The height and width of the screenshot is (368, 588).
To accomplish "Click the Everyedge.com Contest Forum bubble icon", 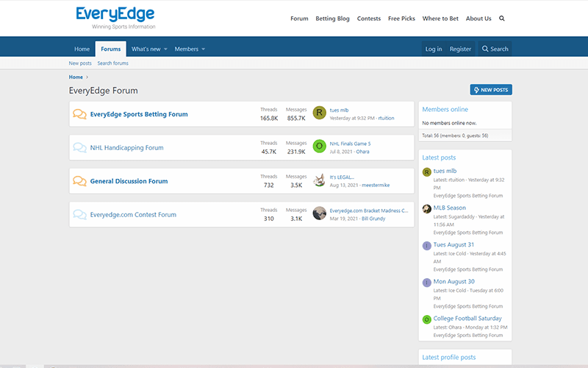I will [79, 214].
